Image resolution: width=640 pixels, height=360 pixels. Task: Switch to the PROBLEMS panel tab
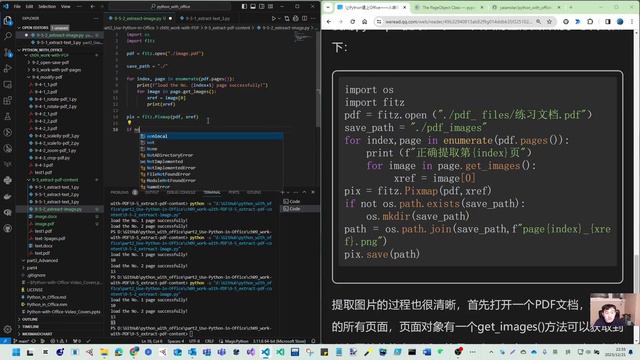(x=119, y=192)
